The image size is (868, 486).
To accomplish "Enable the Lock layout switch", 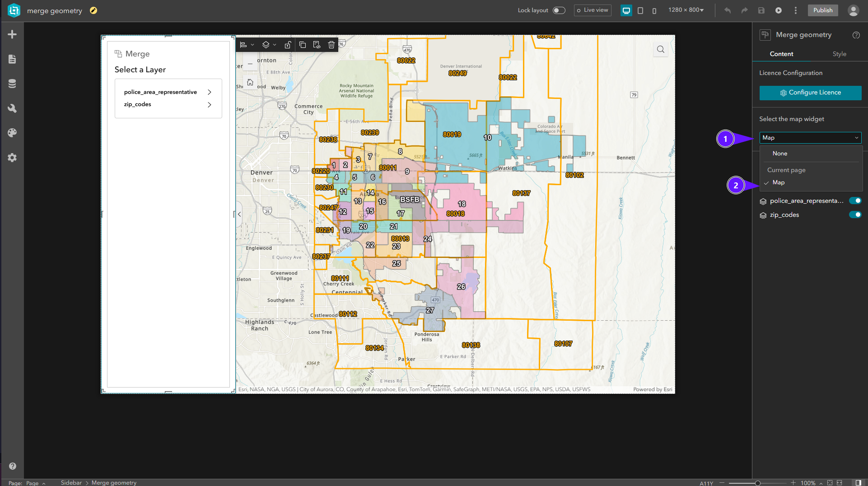I will 558,10.
